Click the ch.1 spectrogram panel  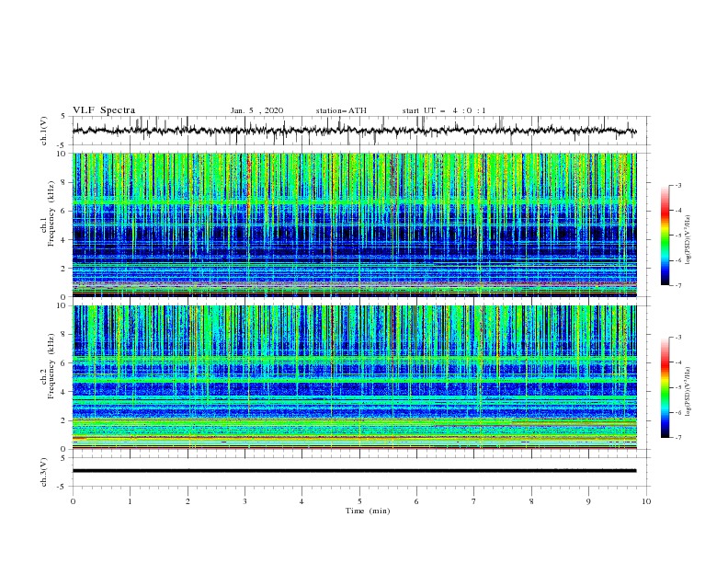tap(355, 224)
